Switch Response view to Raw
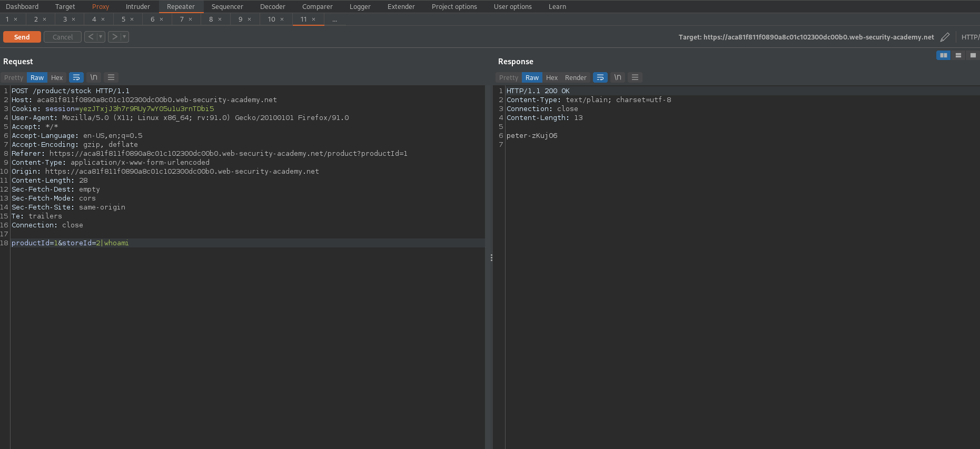This screenshot has width=980, height=449. 532,77
